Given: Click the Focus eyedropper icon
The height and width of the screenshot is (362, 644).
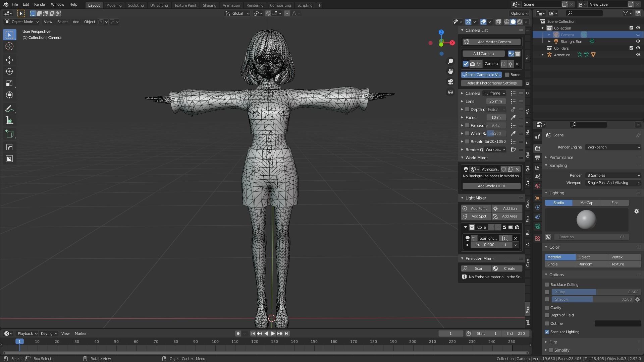Looking at the screenshot, I should (x=513, y=117).
